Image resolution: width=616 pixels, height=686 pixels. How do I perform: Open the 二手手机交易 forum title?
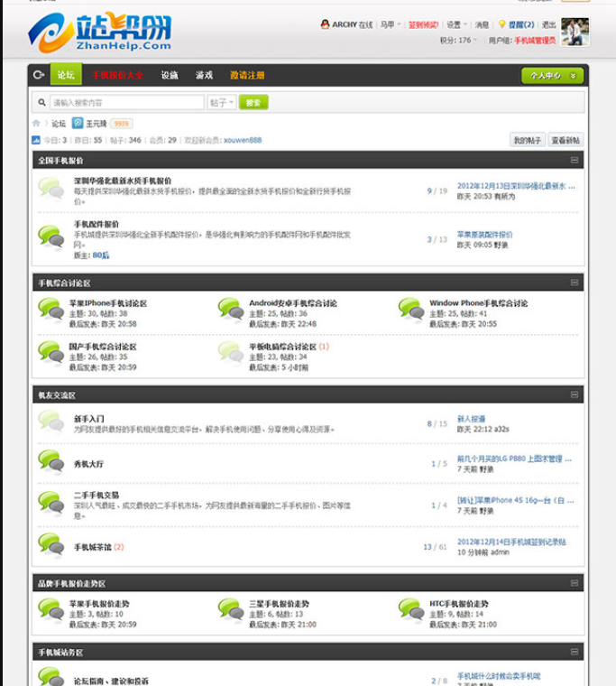tap(97, 496)
